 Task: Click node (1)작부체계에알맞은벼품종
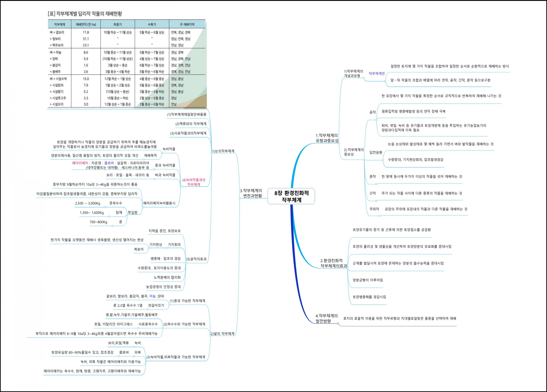(187, 114)
